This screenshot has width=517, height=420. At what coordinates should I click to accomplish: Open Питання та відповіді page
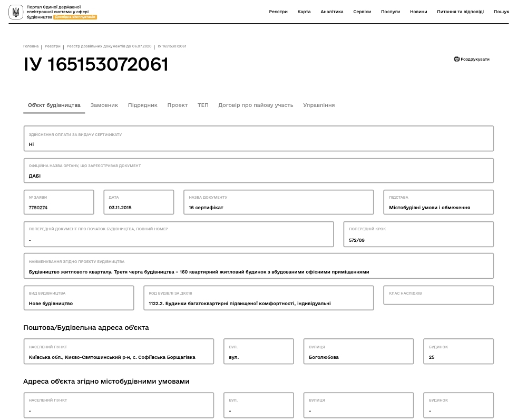click(460, 12)
